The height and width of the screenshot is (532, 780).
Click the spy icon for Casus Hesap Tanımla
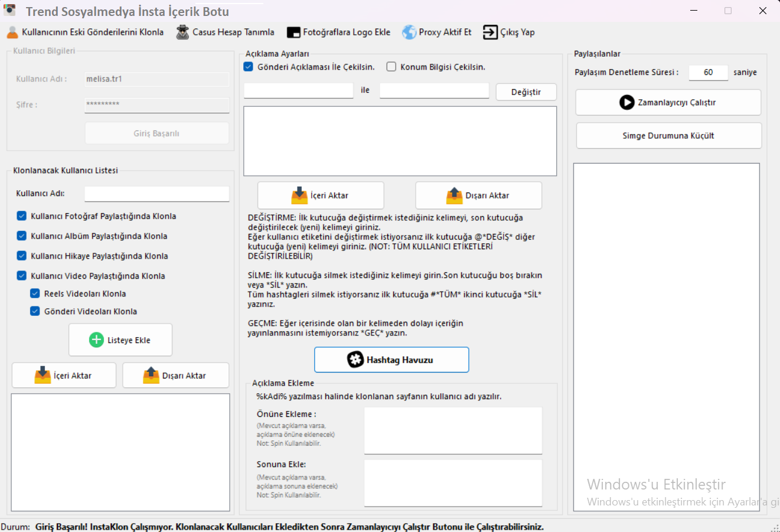[x=182, y=32]
